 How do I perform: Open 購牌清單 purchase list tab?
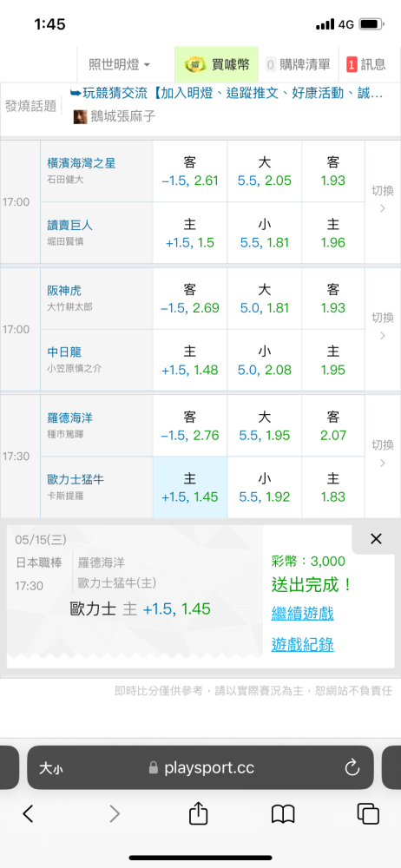click(x=298, y=64)
